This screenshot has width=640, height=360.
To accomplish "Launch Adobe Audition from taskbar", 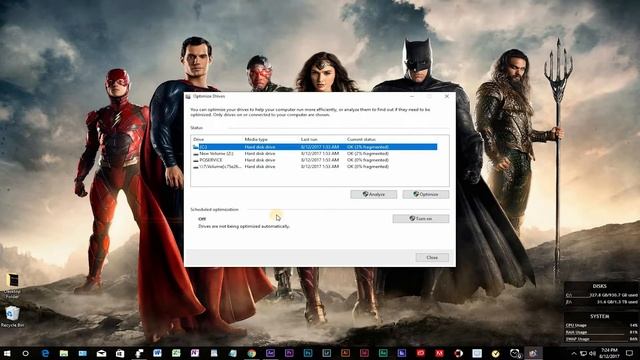I will [383, 353].
